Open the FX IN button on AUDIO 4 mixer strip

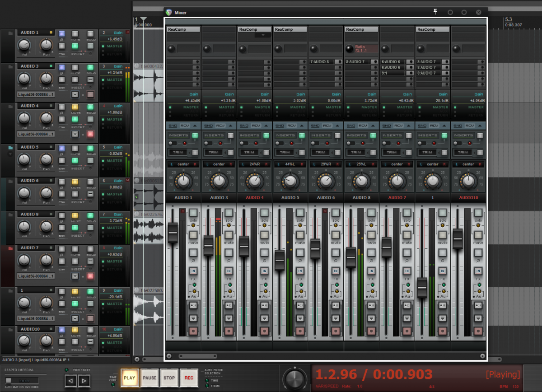(265, 271)
